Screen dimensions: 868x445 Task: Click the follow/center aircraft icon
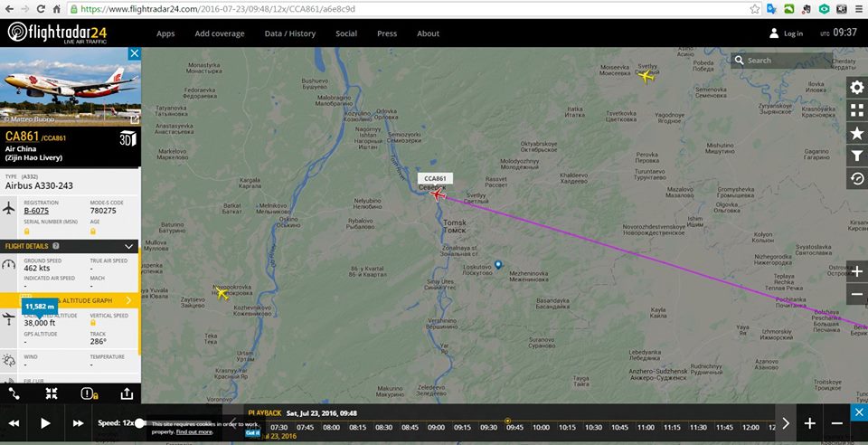[52, 393]
